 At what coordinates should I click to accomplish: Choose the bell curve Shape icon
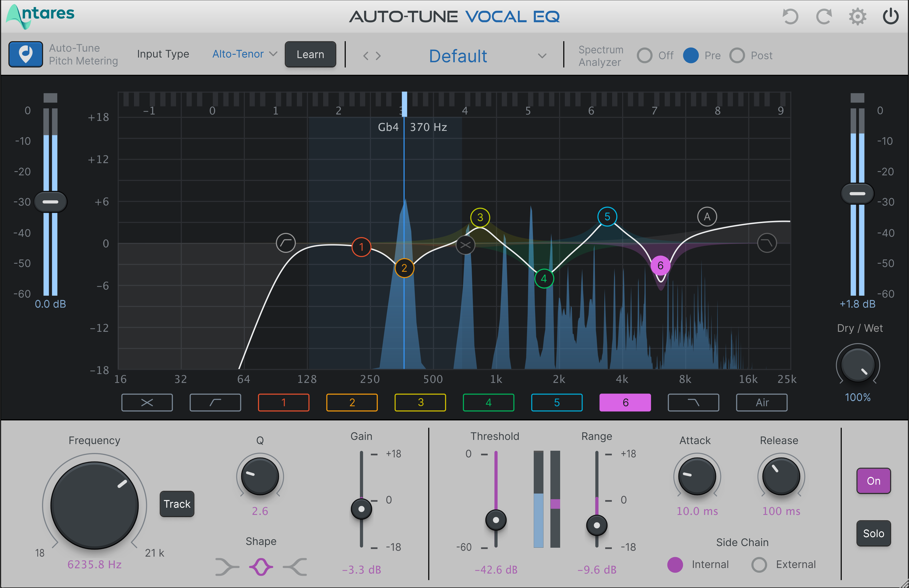tap(260, 567)
